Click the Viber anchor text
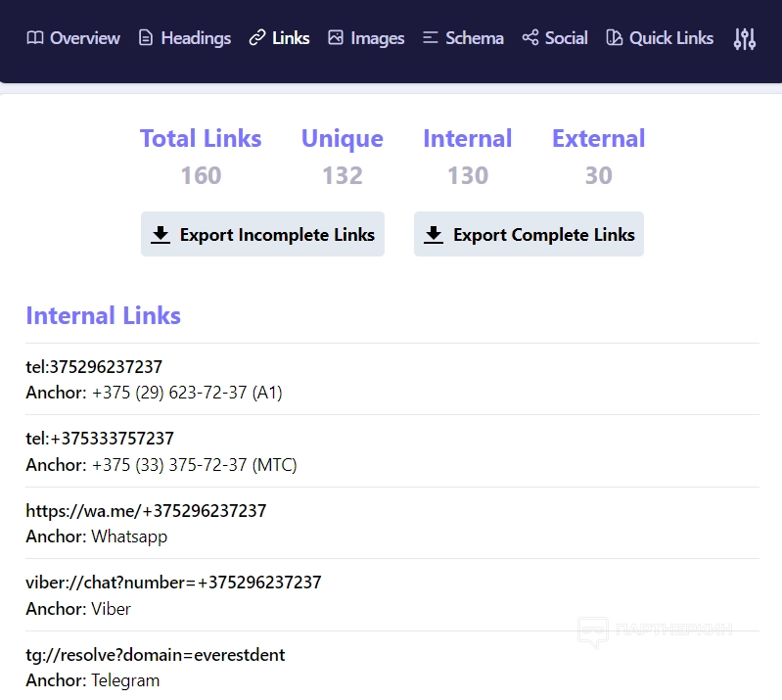This screenshot has width=782, height=700. point(111,609)
